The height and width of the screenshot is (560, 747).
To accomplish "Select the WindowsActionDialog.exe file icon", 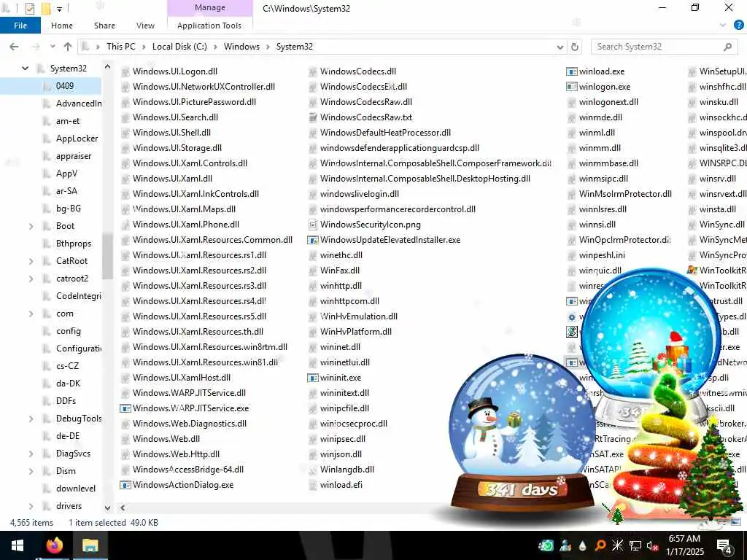I will [x=125, y=485].
